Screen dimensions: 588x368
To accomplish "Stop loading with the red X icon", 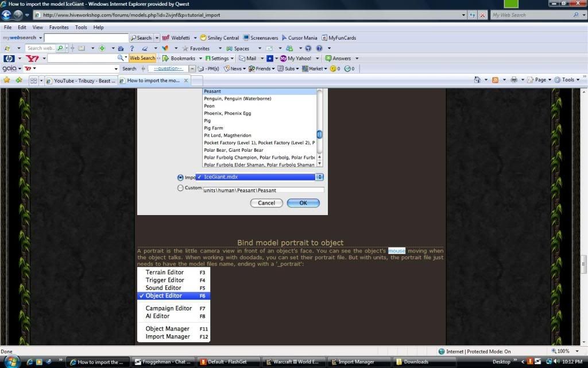I will click(482, 15).
